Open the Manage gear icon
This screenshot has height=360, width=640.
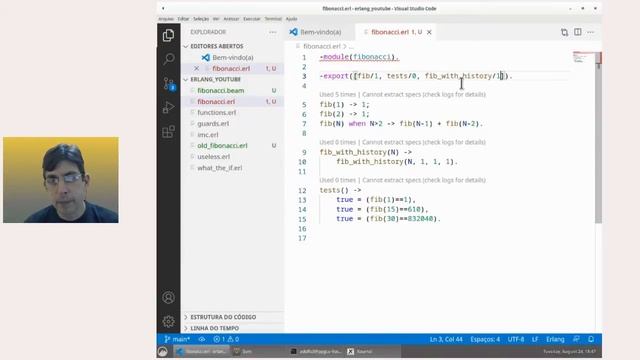click(168, 322)
